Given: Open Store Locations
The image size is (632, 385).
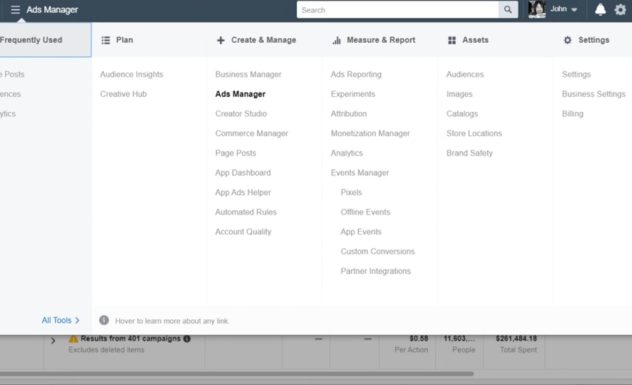Looking at the screenshot, I should click(x=474, y=133).
